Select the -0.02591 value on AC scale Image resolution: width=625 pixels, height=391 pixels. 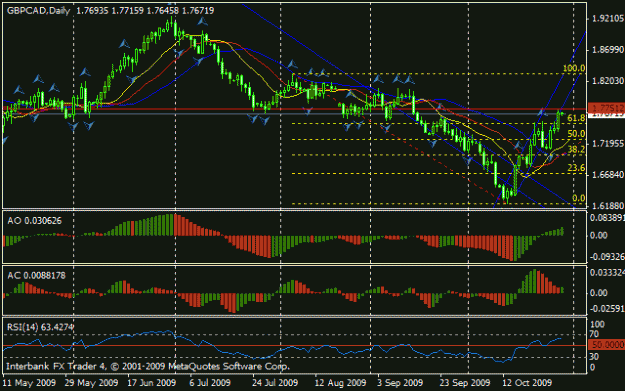[x=607, y=309]
